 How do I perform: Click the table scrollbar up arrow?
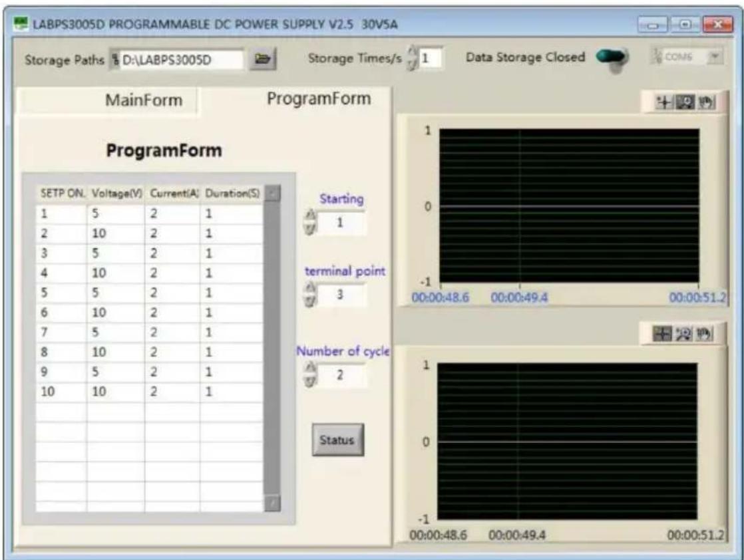click(x=272, y=194)
